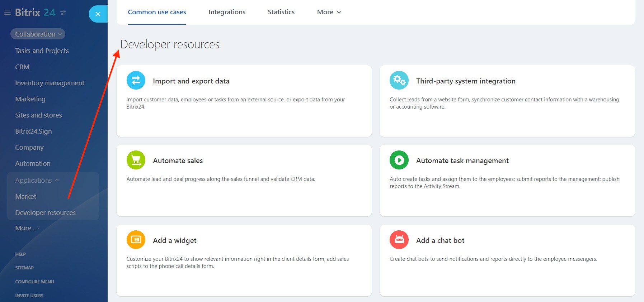Screen dimensions: 644x302
Task: Expand More... in the left sidebar
Action: click(x=27, y=228)
